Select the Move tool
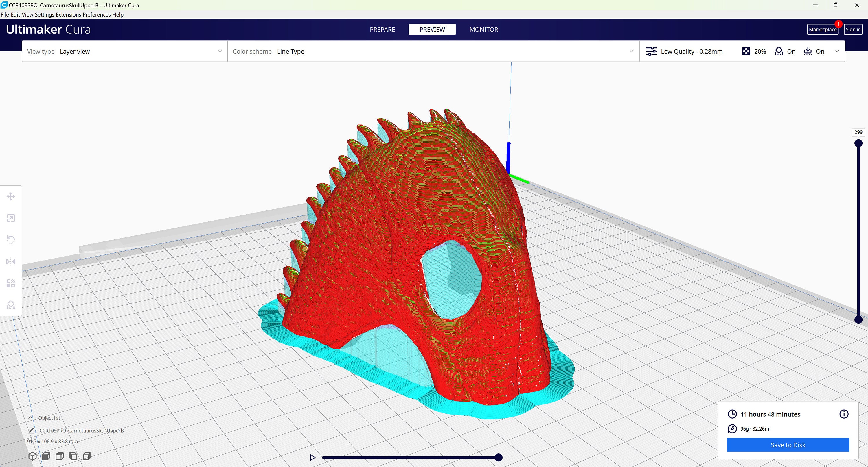868x467 pixels. pyautogui.click(x=11, y=196)
